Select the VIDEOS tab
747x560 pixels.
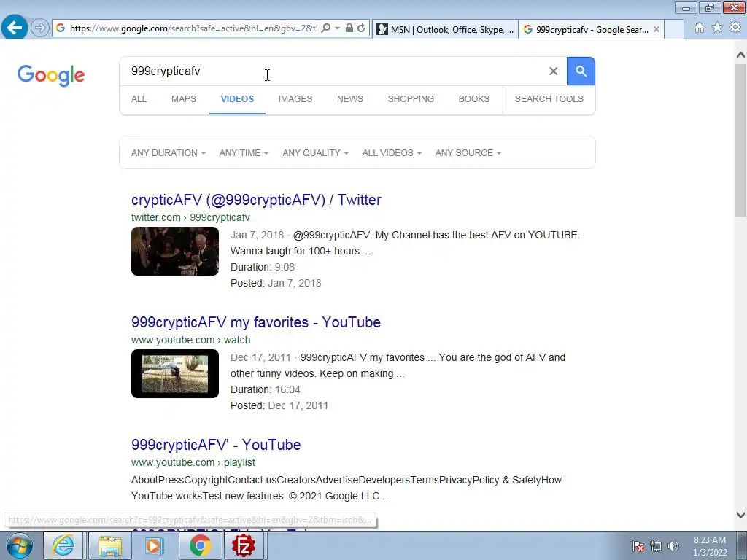click(x=237, y=99)
